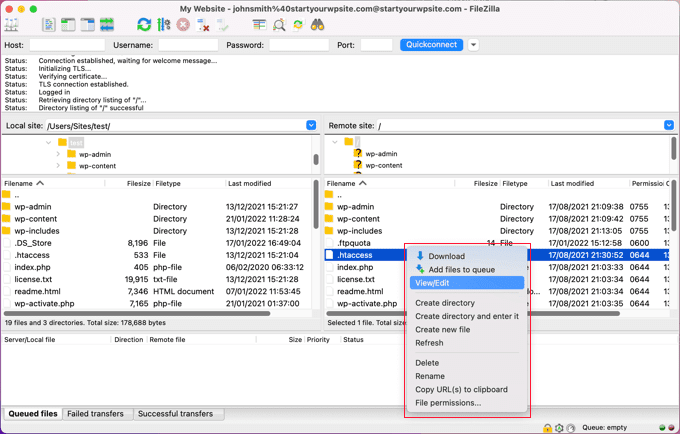The width and height of the screenshot is (680, 434).
Task: Click remote wp-admin folder icon in list
Action: coord(329,206)
